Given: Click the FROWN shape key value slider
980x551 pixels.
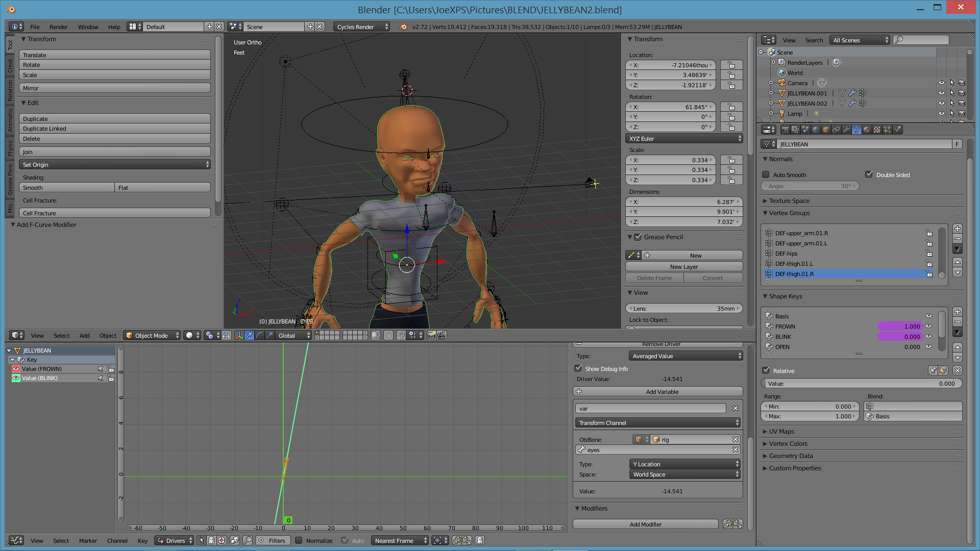Looking at the screenshot, I should (x=900, y=327).
